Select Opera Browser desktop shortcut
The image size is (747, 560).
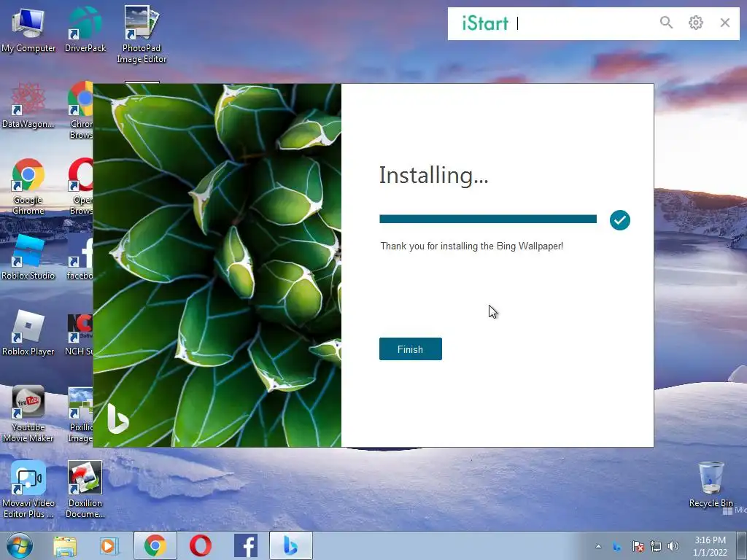[80, 187]
